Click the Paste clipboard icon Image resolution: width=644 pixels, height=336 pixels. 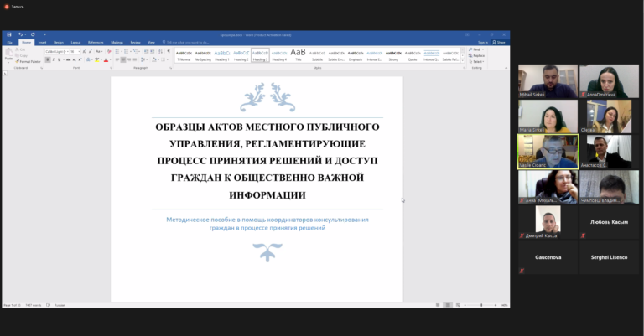(8, 53)
